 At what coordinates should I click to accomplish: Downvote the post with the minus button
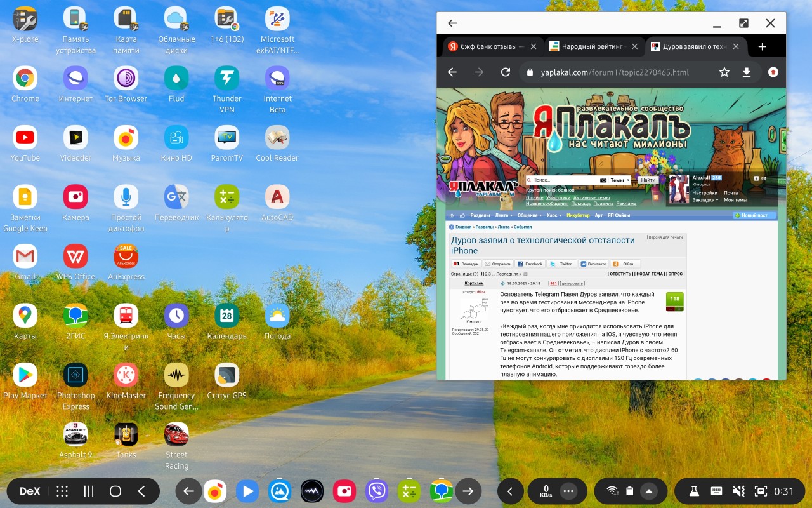(671, 309)
